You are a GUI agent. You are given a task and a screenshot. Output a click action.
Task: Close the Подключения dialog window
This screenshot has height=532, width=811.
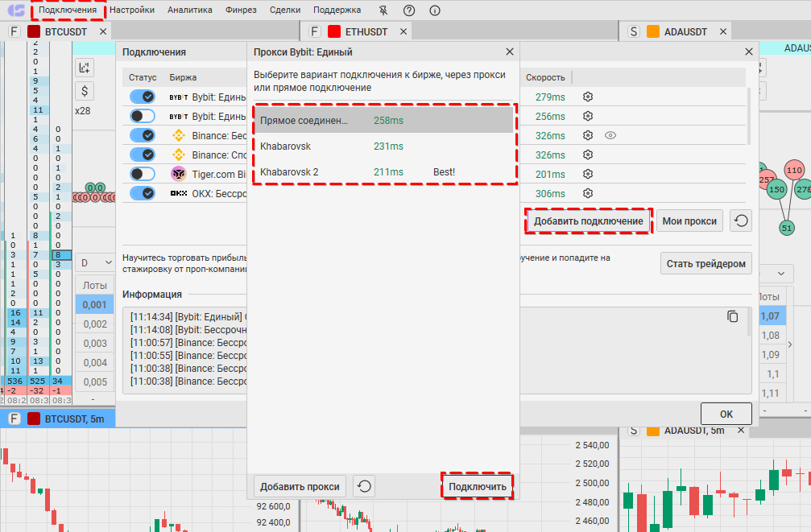(x=748, y=52)
